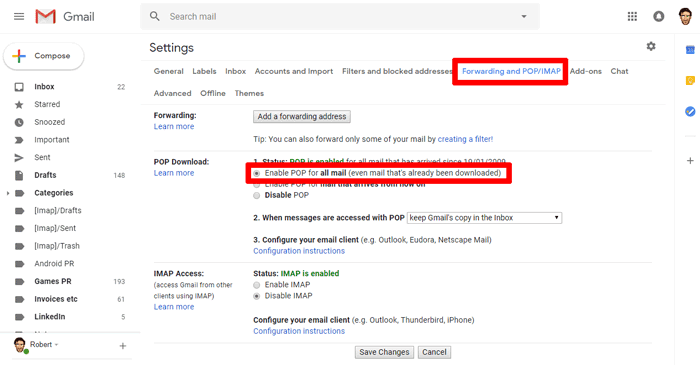Viewport: 700px width, 365px height.
Task: Show search options dropdown arrow
Action: coord(524,17)
